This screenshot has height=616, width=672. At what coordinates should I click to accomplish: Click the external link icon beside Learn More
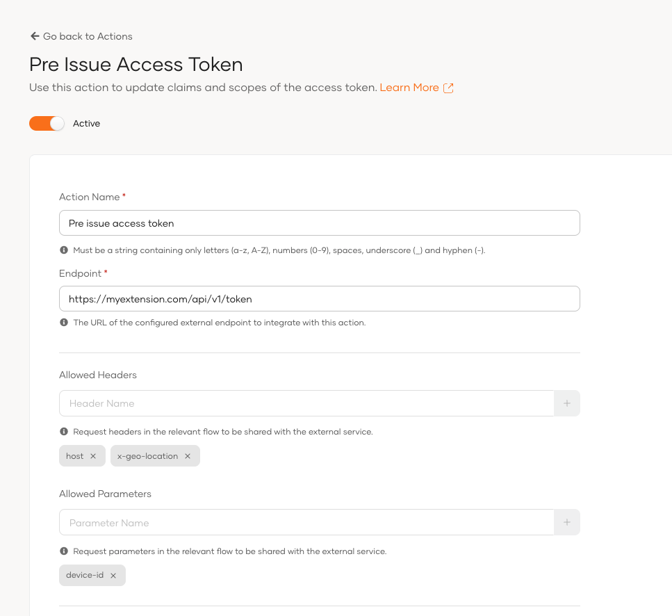point(449,88)
